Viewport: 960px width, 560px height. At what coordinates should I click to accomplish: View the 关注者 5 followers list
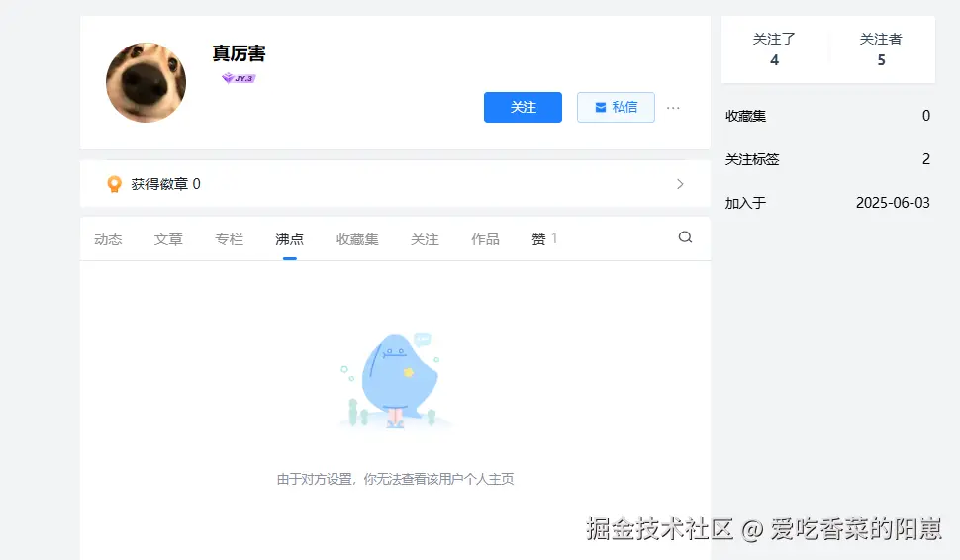[x=881, y=48]
